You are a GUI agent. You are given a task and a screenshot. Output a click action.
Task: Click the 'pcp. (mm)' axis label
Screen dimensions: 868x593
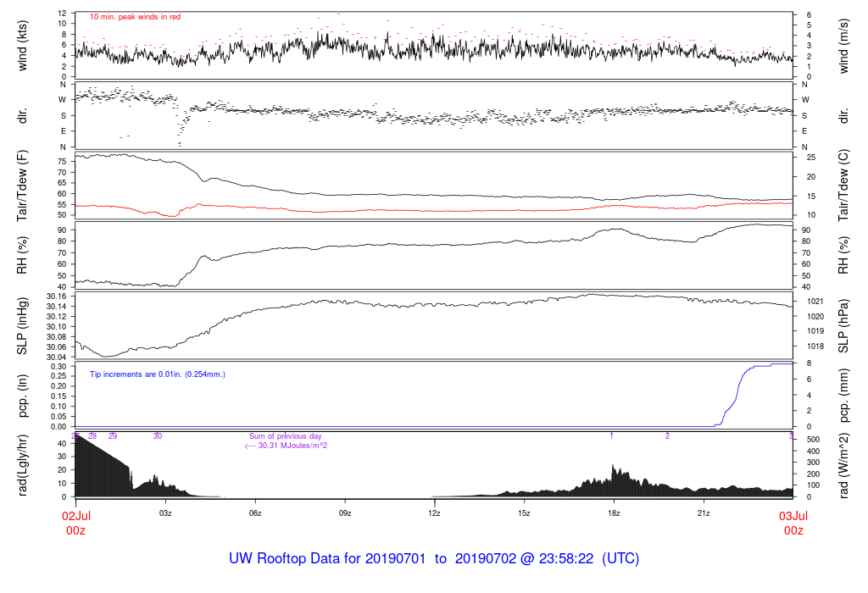coord(843,396)
